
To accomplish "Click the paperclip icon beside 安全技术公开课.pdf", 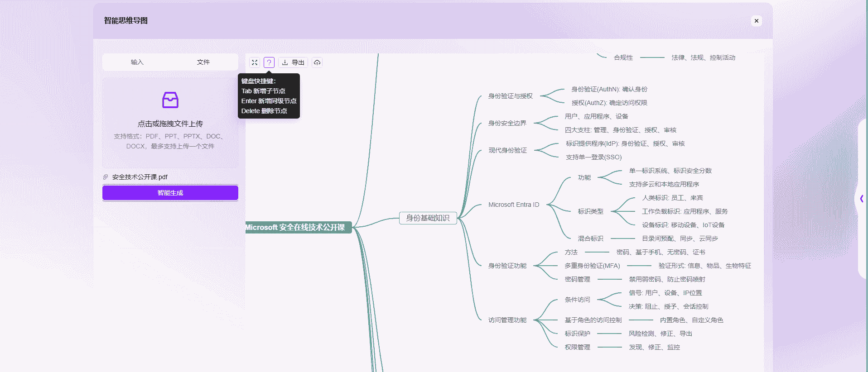I will tap(106, 177).
